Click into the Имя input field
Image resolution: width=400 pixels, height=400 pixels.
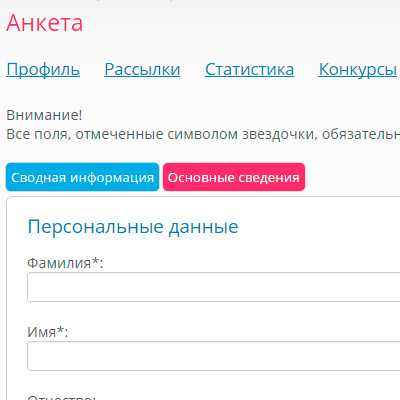(x=214, y=356)
